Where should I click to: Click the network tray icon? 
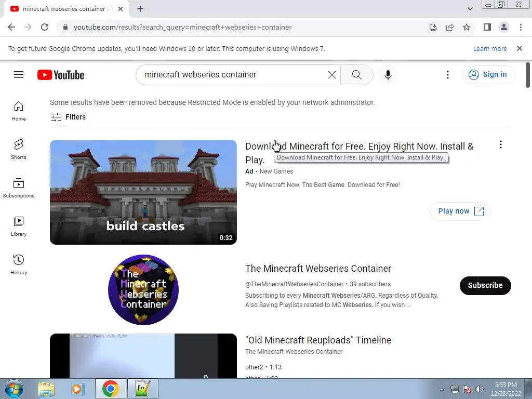point(454,389)
